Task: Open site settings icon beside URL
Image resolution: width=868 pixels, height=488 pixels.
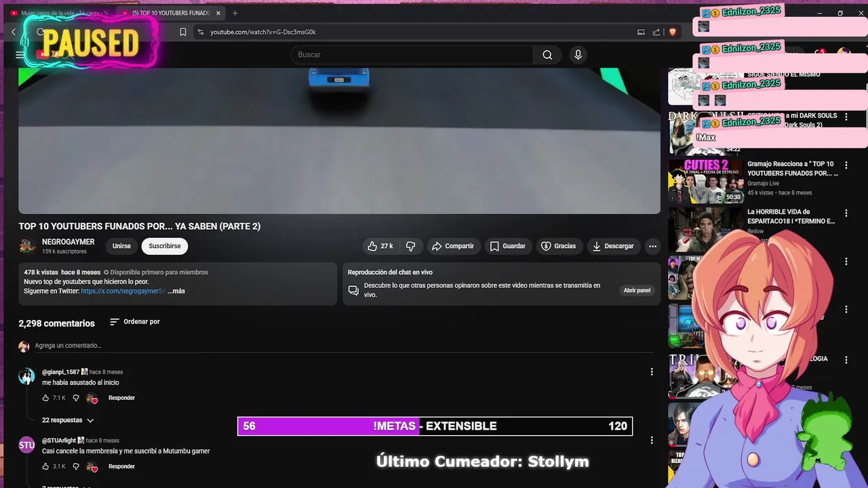Action: point(200,32)
